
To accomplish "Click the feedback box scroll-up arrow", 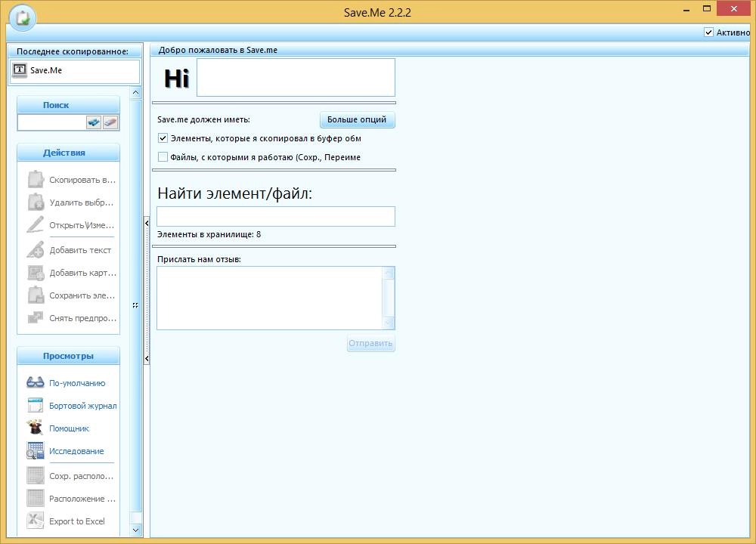I will [388, 274].
